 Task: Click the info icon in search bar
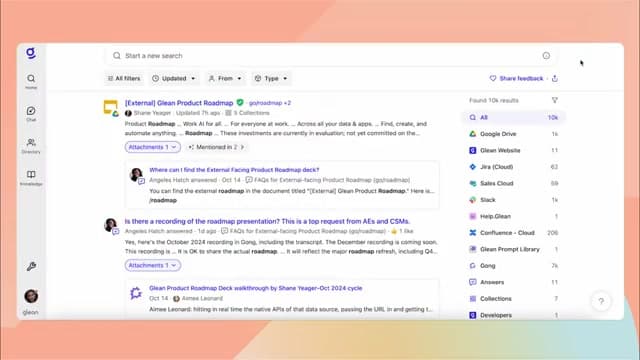(x=546, y=56)
